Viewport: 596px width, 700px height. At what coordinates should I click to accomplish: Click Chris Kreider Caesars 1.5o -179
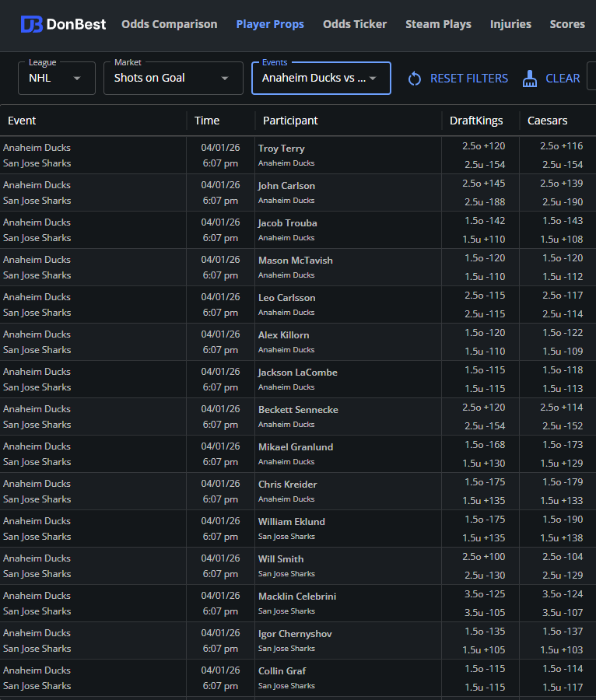pos(563,482)
